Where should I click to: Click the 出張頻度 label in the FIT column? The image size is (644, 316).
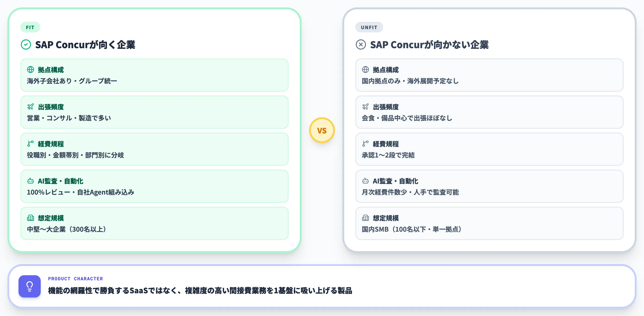(51, 107)
